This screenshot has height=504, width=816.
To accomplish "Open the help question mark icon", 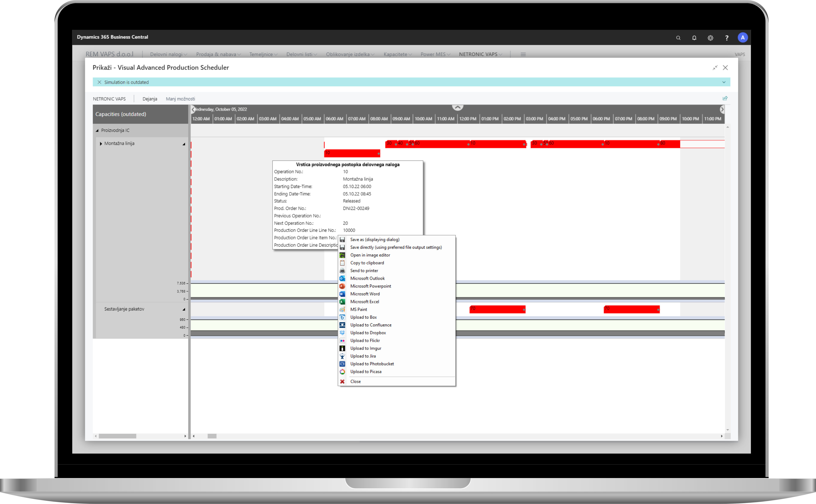I will pyautogui.click(x=727, y=38).
